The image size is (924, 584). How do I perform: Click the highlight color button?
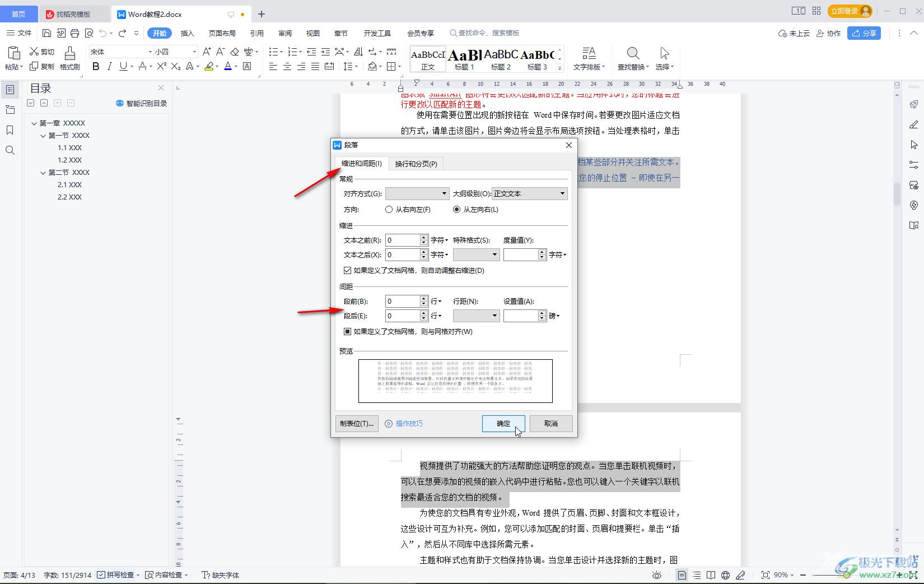(x=209, y=67)
